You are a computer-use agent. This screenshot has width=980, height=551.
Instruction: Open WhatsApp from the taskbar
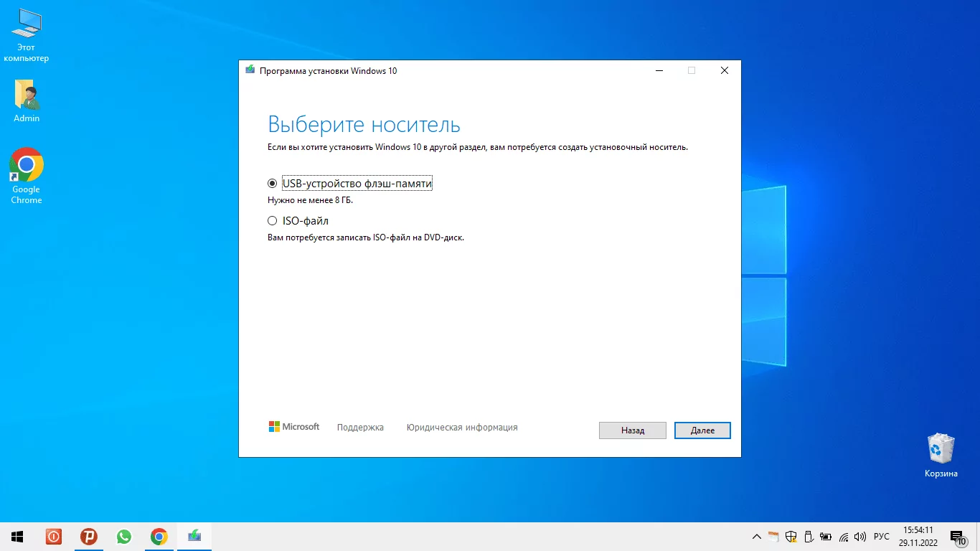click(x=124, y=537)
